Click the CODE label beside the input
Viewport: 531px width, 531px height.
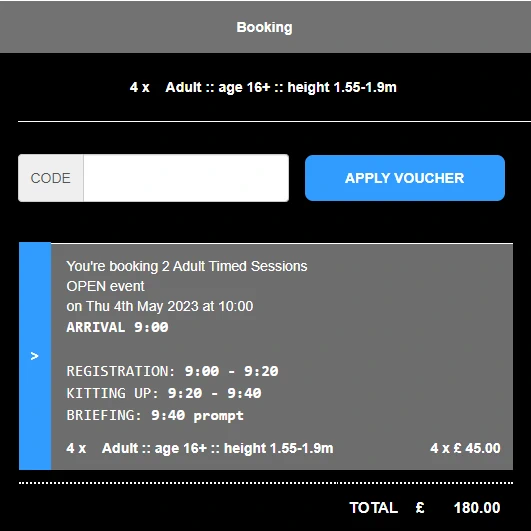point(50,178)
